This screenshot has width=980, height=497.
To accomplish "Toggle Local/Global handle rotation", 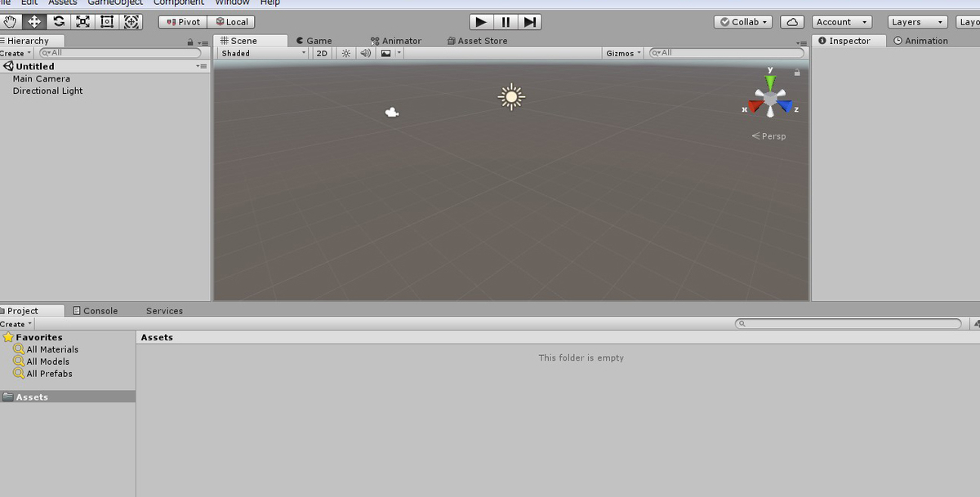I will pyautogui.click(x=232, y=22).
